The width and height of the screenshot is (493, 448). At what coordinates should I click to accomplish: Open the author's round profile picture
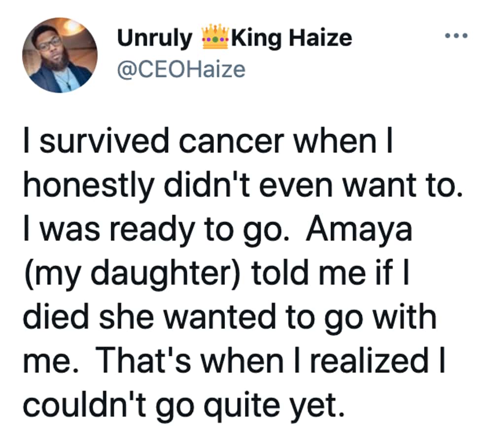[60, 55]
